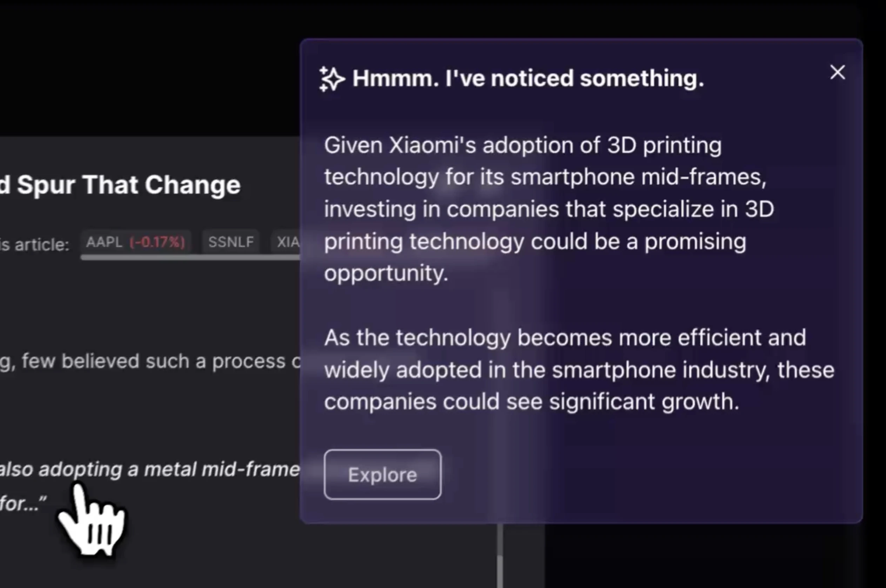The width and height of the screenshot is (886, 588).
Task: Click the paragraph about Xiaomi's 3D printing adoption
Action: 548,208
